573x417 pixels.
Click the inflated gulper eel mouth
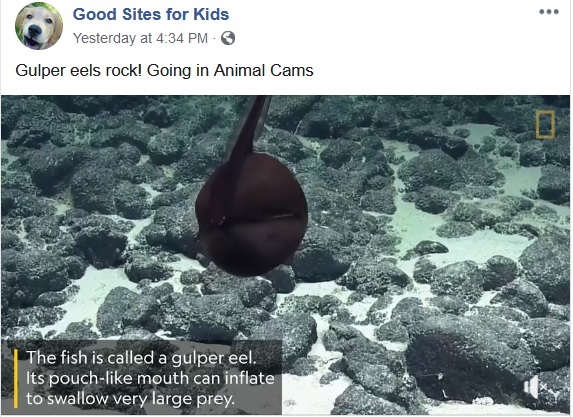pyautogui.click(x=252, y=215)
